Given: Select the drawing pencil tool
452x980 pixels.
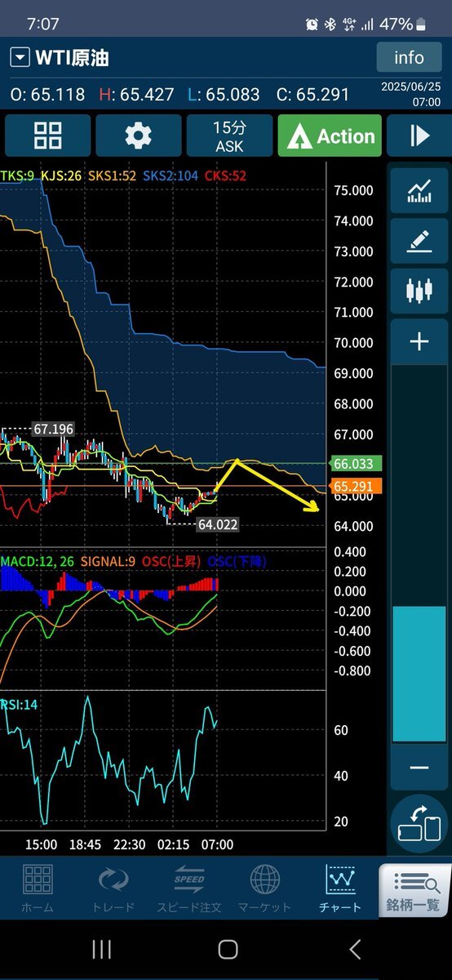Looking at the screenshot, I should [x=419, y=241].
